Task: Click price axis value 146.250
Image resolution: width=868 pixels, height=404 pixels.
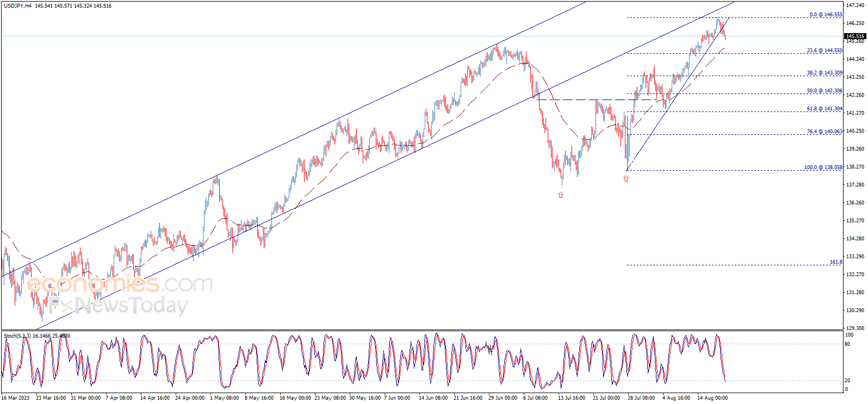Action: [x=855, y=23]
